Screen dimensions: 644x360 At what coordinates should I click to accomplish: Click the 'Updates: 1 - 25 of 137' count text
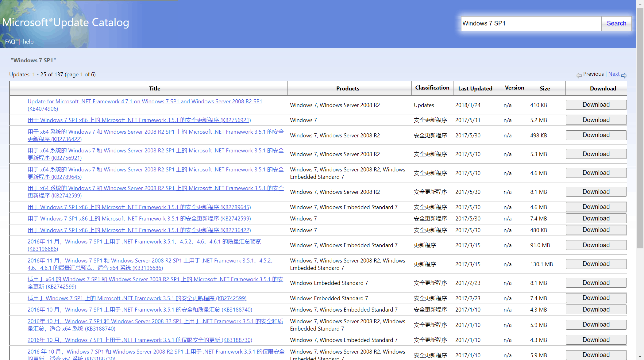[52, 75]
